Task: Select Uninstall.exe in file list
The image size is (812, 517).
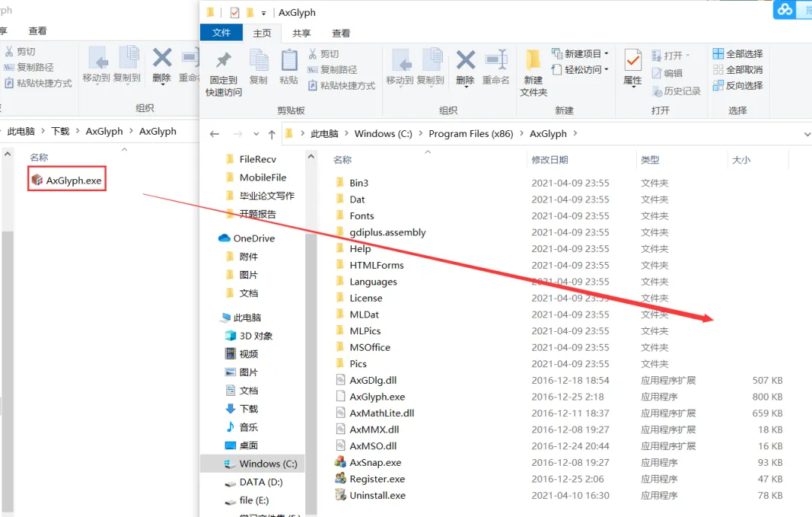Action: (x=370, y=495)
